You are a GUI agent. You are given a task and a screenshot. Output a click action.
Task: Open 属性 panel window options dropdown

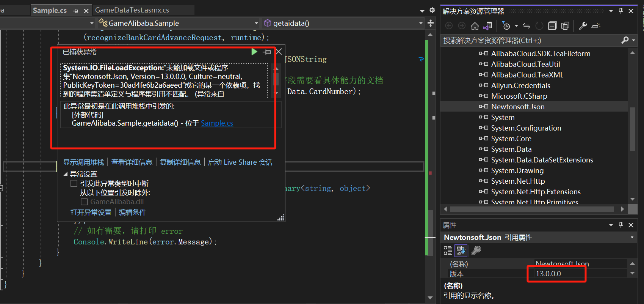click(611, 225)
